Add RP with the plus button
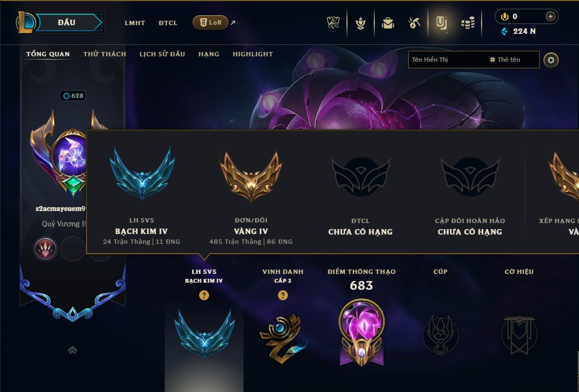 coord(550,16)
